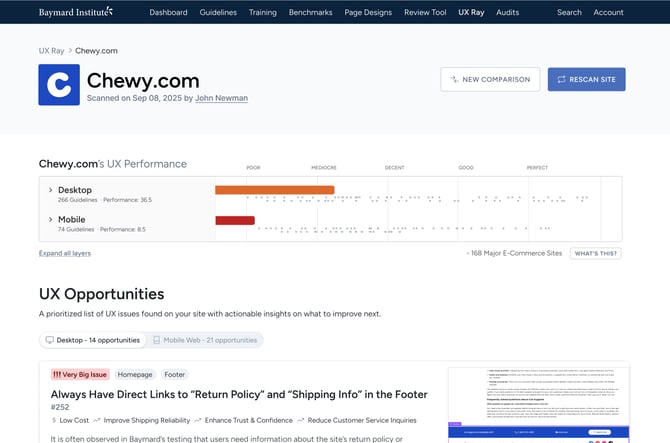Click UX Ray breadcrumb link
The height and width of the screenshot is (443, 670).
[x=52, y=48]
